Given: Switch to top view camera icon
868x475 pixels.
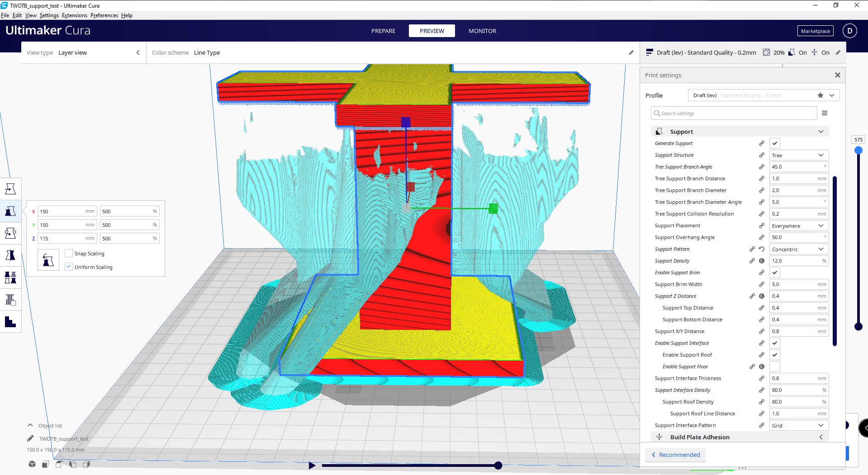Looking at the screenshot, I should [x=59, y=464].
